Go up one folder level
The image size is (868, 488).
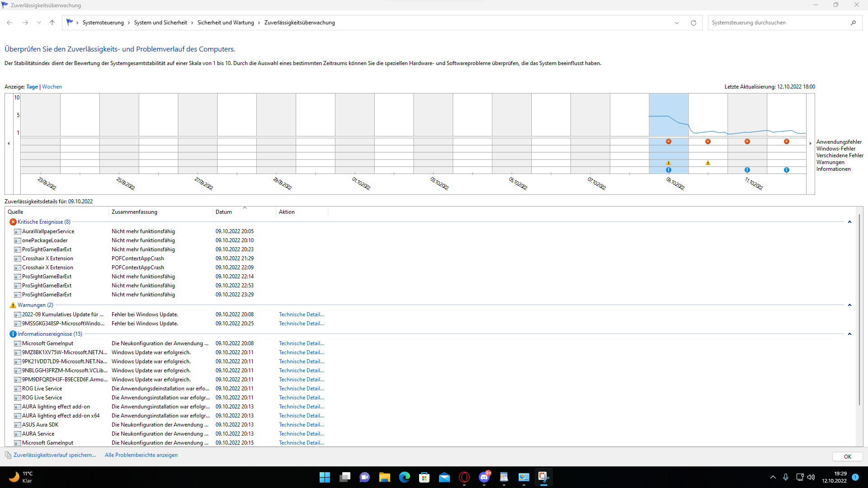[x=52, y=23]
